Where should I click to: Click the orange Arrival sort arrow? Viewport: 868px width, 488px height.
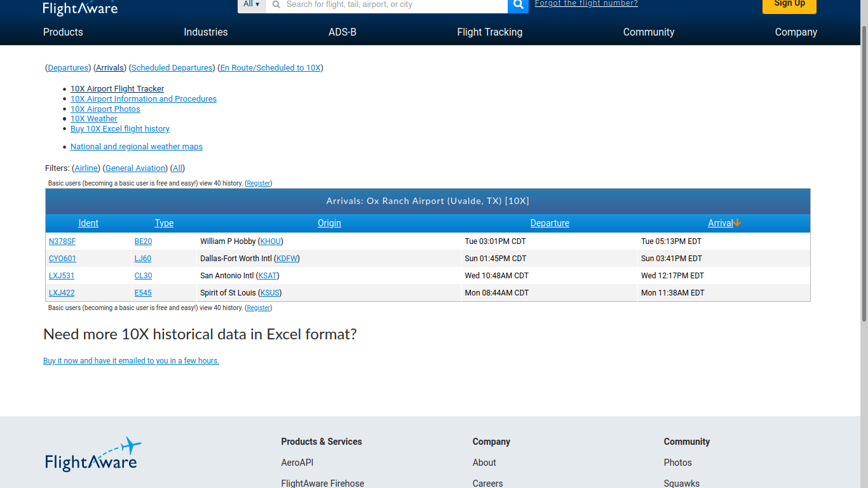click(737, 222)
